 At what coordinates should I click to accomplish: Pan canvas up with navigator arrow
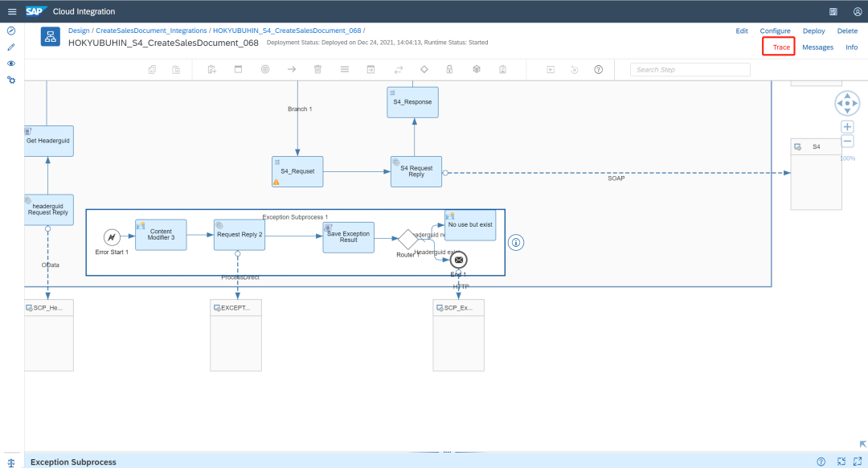pyautogui.click(x=847, y=96)
